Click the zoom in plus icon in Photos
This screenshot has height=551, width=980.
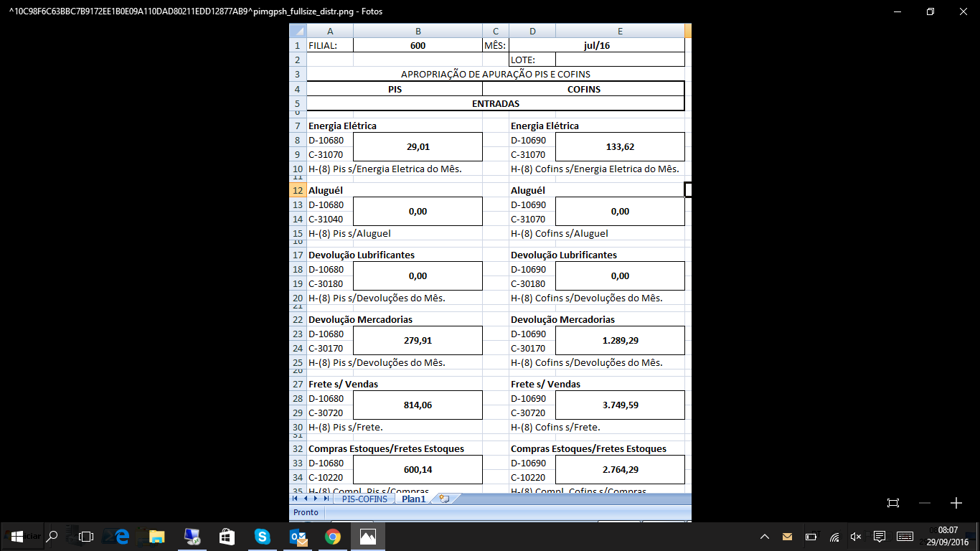coord(956,503)
